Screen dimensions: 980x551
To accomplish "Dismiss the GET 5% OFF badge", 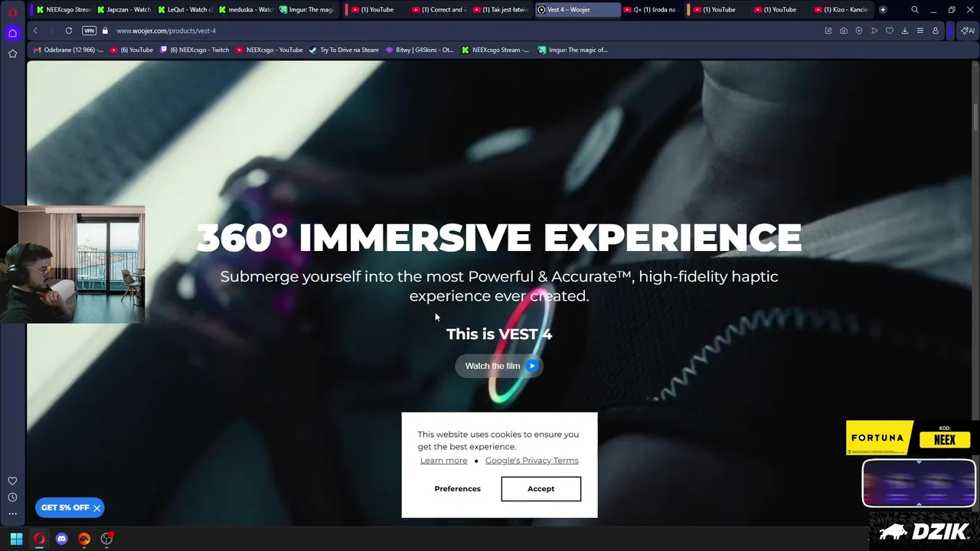I will [x=97, y=508].
